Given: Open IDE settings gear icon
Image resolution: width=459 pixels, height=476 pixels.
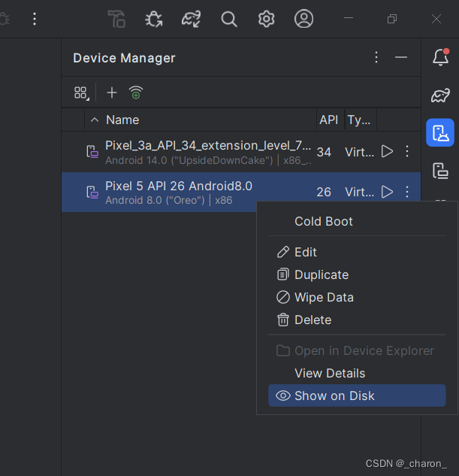Looking at the screenshot, I should pos(266,19).
